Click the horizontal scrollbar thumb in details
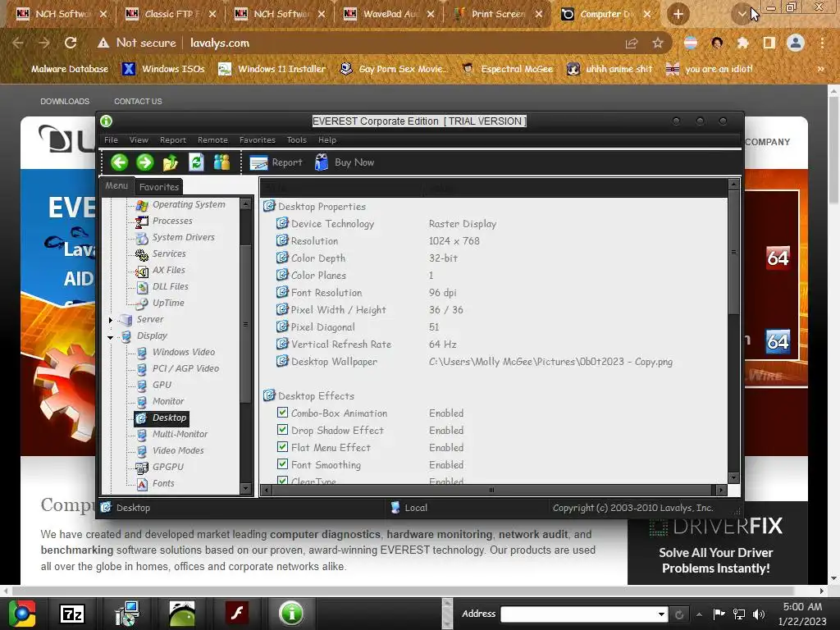The width and height of the screenshot is (840, 630). tap(491, 490)
